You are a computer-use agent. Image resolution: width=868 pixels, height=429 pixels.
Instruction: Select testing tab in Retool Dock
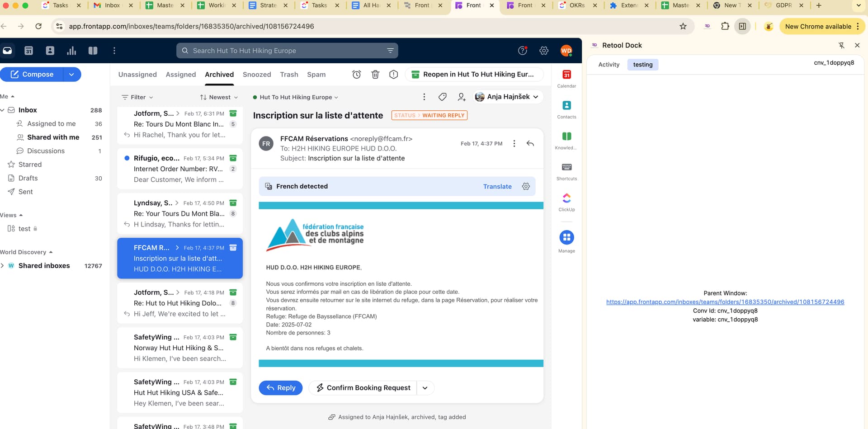pyautogui.click(x=643, y=65)
